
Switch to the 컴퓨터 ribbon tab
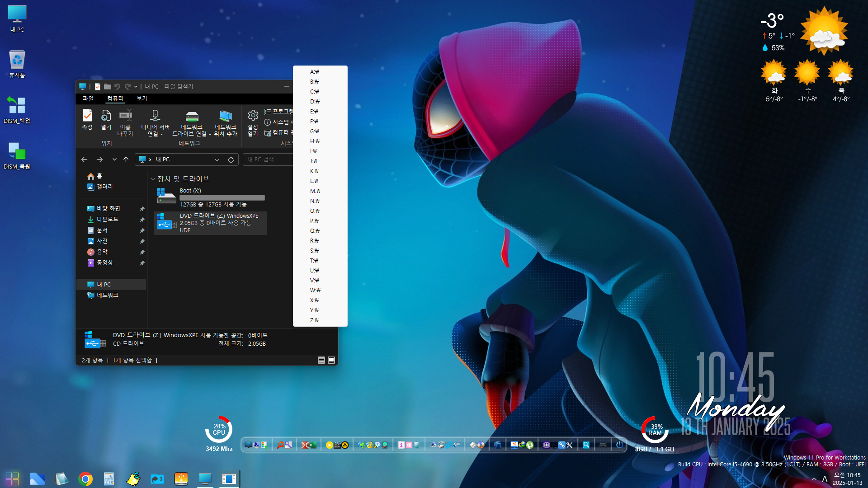(x=115, y=99)
